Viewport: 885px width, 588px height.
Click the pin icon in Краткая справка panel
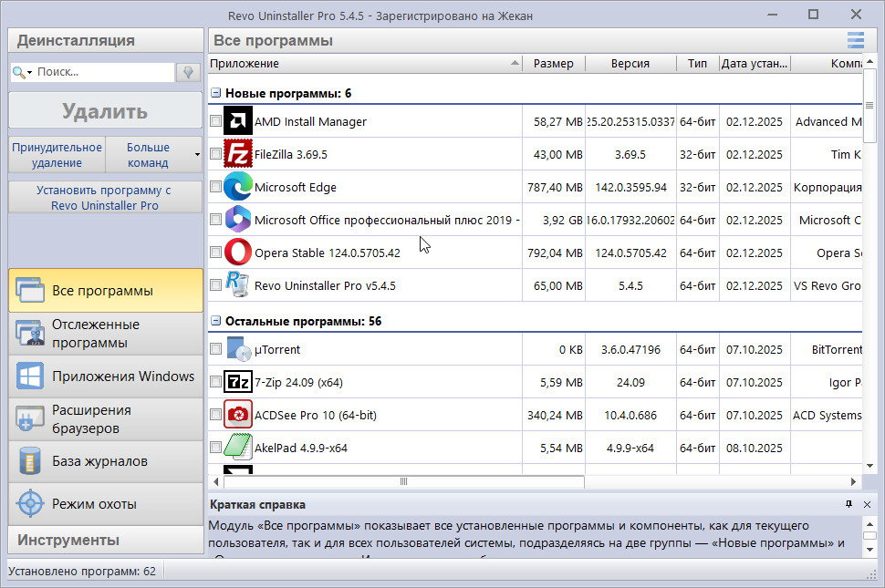coord(849,504)
